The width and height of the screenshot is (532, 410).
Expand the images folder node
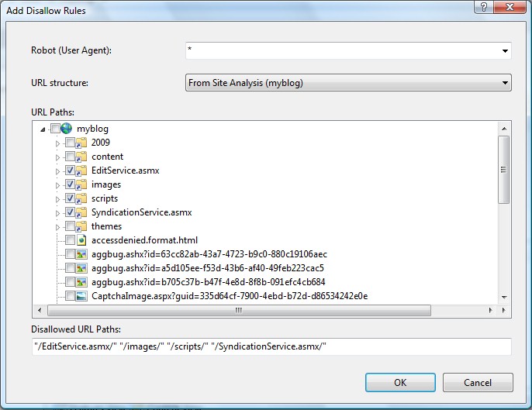(57, 185)
